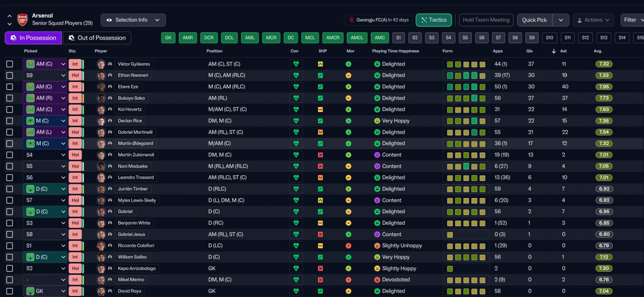Open Viktor Gyökeres player name link
644x297 pixels.
pos(133,64)
